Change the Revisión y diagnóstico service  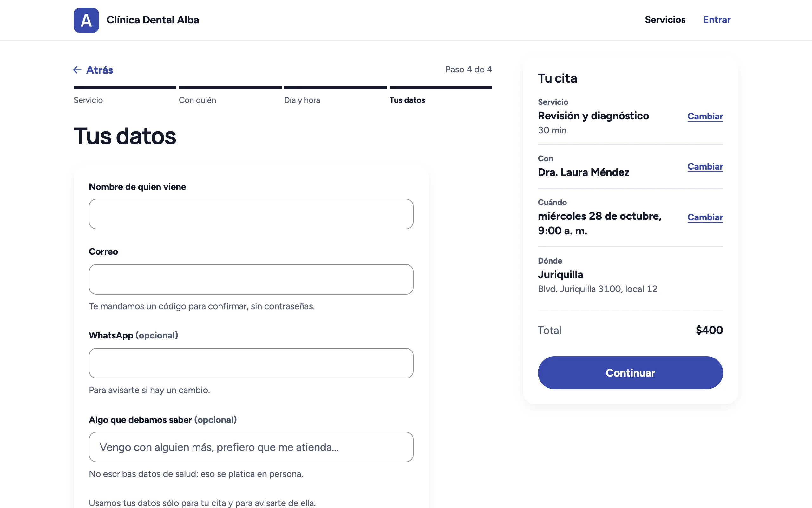coord(705,116)
